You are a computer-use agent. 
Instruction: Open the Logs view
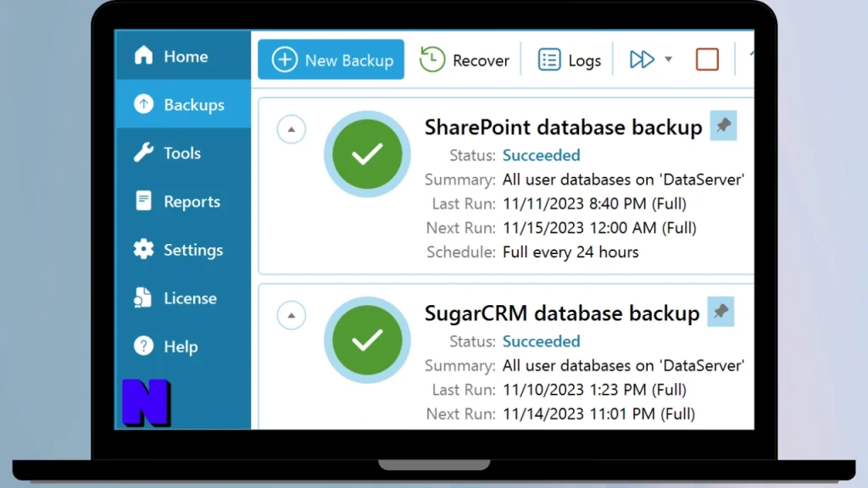pos(569,60)
